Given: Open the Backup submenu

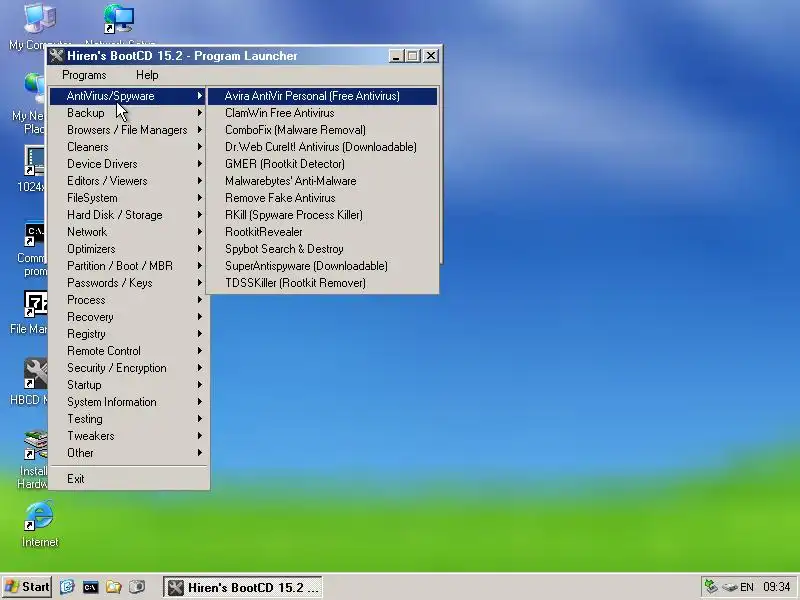Looking at the screenshot, I should click(128, 113).
